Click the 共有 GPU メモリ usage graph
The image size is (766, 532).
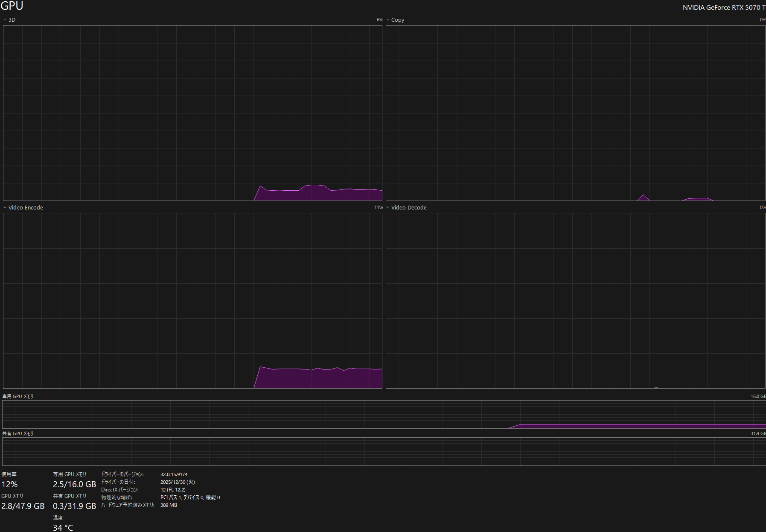(384, 451)
